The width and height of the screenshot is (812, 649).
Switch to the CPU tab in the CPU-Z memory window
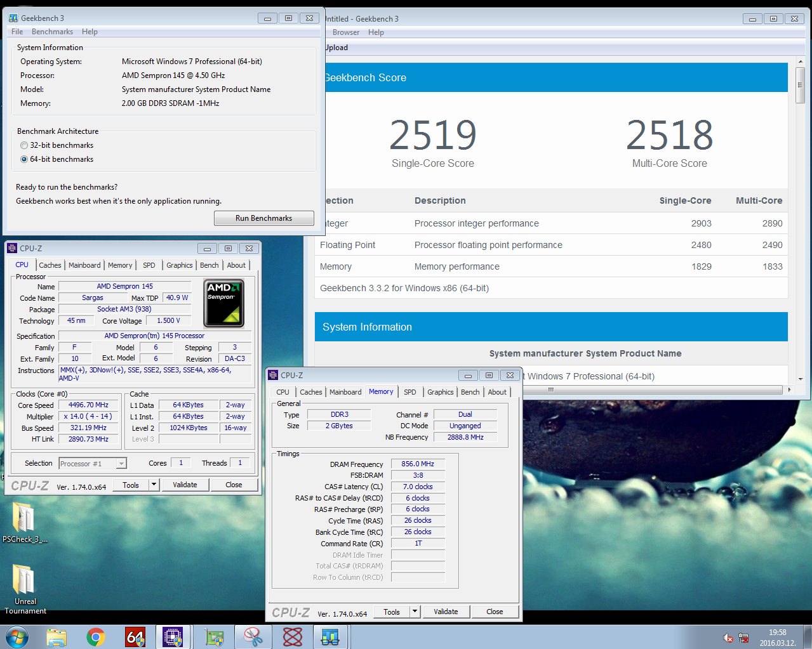(x=283, y=392)
